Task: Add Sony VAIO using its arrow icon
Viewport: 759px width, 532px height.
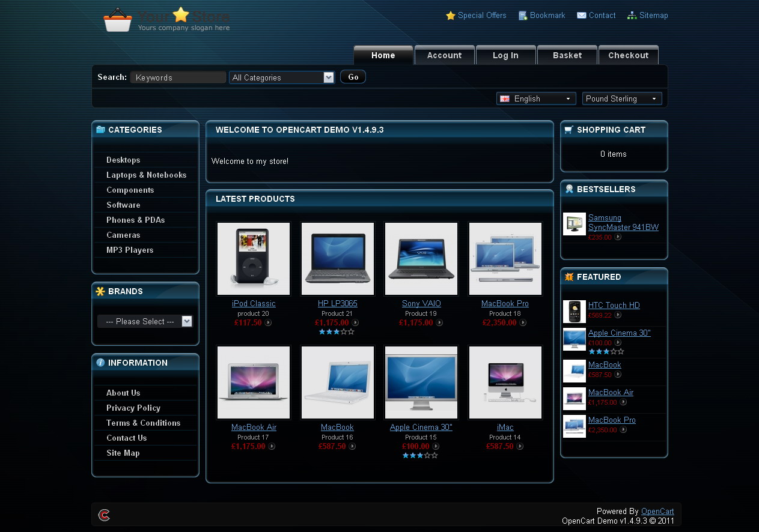Action: tap(439, 323)
